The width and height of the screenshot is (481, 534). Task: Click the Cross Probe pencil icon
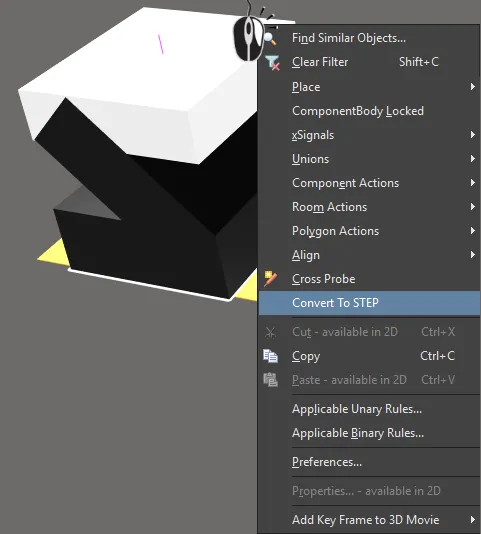point(270,279)
